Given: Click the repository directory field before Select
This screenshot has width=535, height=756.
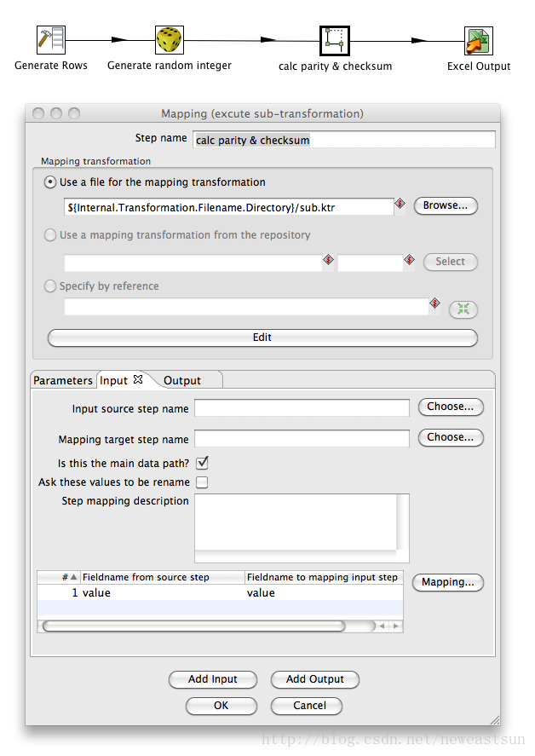Looking at the screenshot, I should point(371,263).
